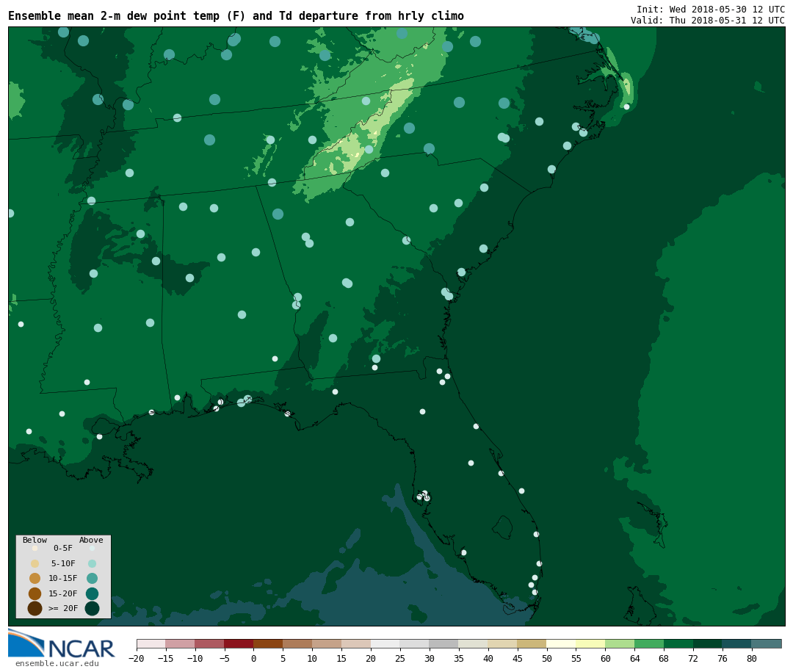Click the Above 10-15F teal legend circle
The height and width of the screenshot is (672, 793).
tap(92, 578)
